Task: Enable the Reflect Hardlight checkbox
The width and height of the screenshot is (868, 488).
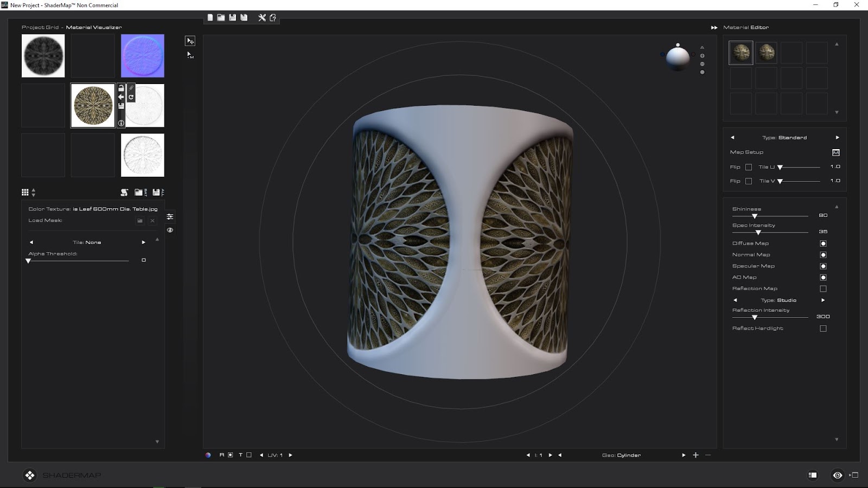Action: click(824, 328)
